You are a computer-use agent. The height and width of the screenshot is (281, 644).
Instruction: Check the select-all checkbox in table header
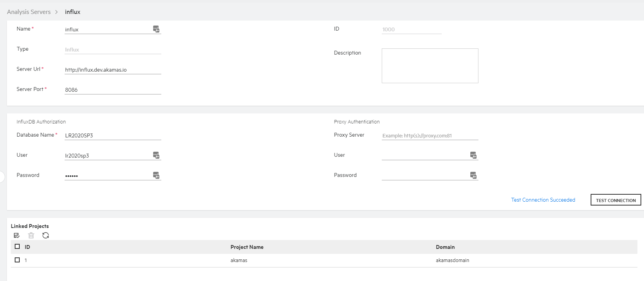17,247
